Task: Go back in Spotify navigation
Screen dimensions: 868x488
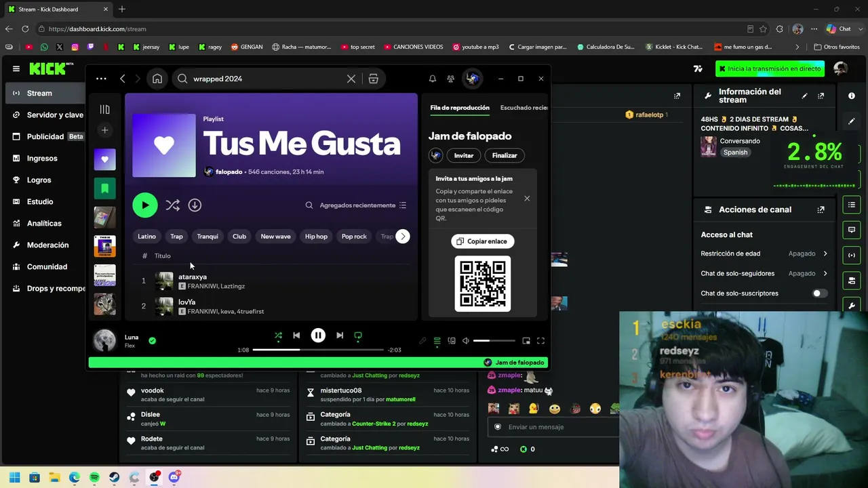Action: click(123, 79)
